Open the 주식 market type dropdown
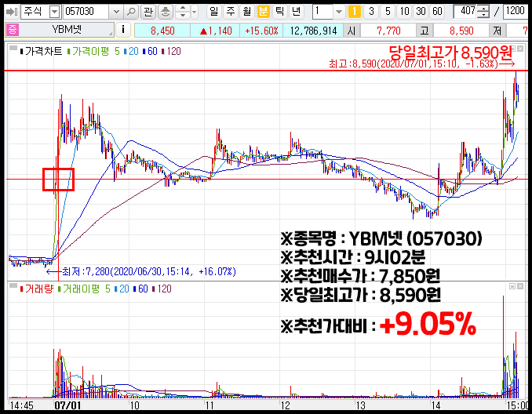Image resolution: width=532 pixels, height=414 pixels. 54,13
